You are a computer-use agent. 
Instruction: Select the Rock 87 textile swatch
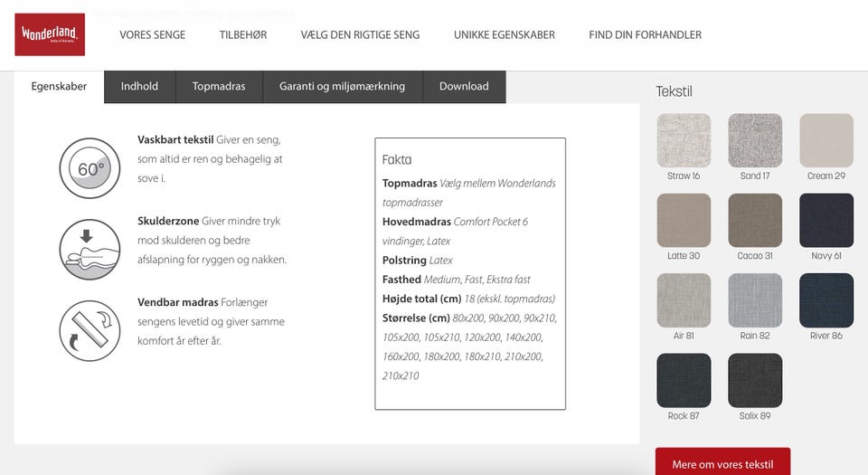(684, 380)
